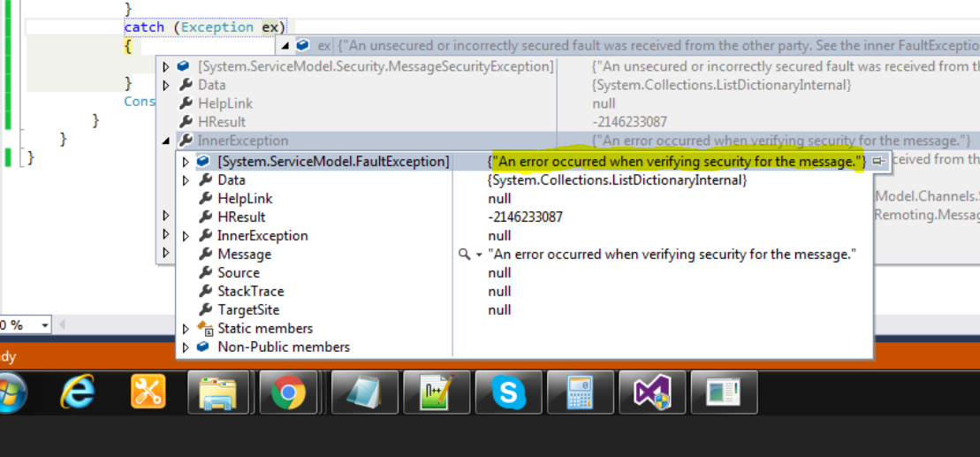This screenshot has width=980, height=457.
Task: Open Visual Studio taskbar icon
Action: pyautogui.click(x=652, y=392)
